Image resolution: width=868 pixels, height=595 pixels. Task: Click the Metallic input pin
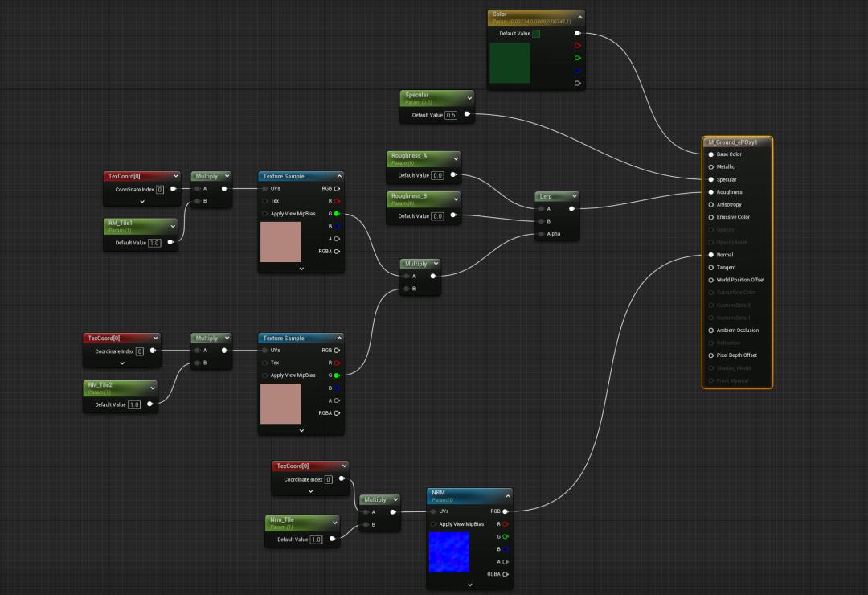coord(711,166)
